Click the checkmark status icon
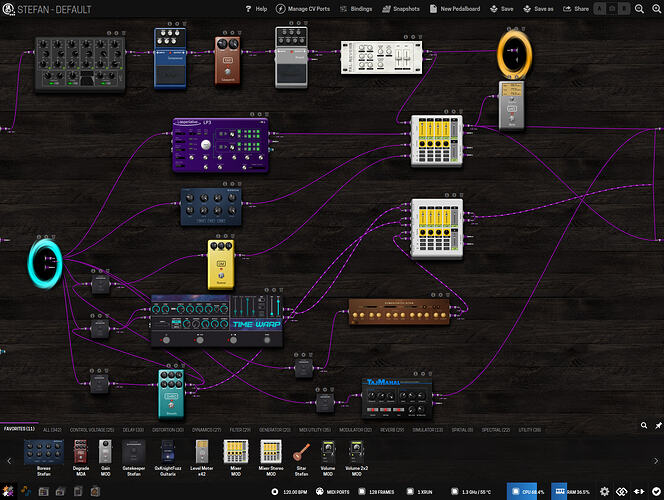Image resolution: width=664 pixels, height=500 pixels. (x=656, y=492)
